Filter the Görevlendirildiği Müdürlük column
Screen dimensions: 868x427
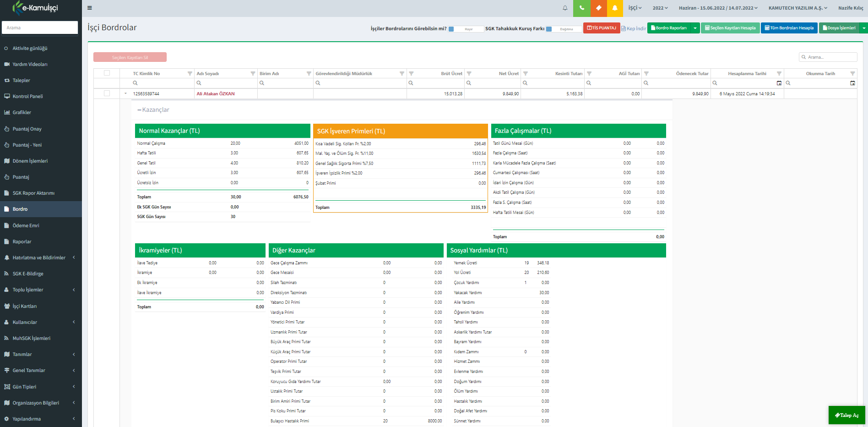[401, 74]
